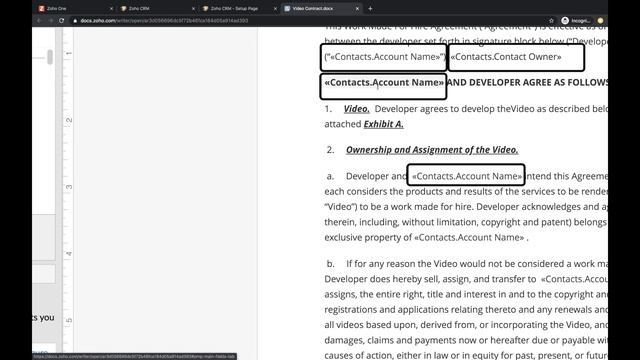Click the yellow circle icon beside Incognito
640x360 pixels.
tap(600, 20)
